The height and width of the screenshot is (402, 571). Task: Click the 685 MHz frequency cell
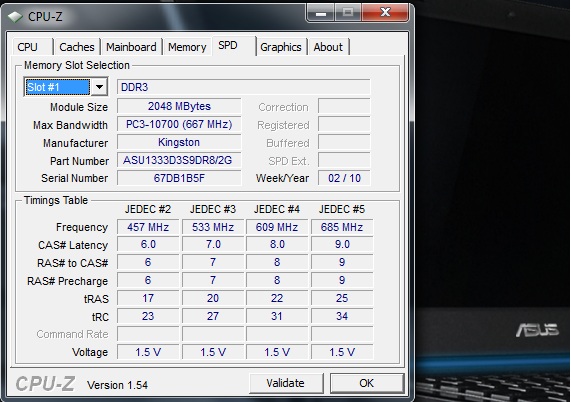(342, 227)
